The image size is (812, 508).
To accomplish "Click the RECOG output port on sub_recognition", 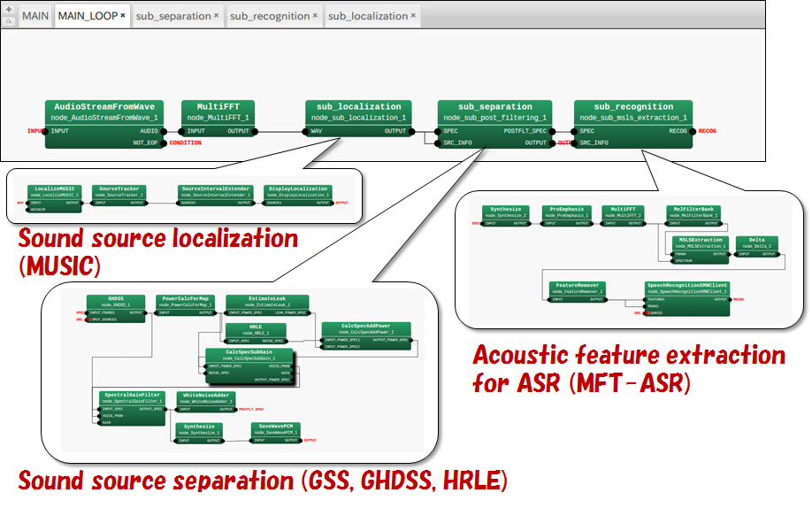I will point(693,131).
